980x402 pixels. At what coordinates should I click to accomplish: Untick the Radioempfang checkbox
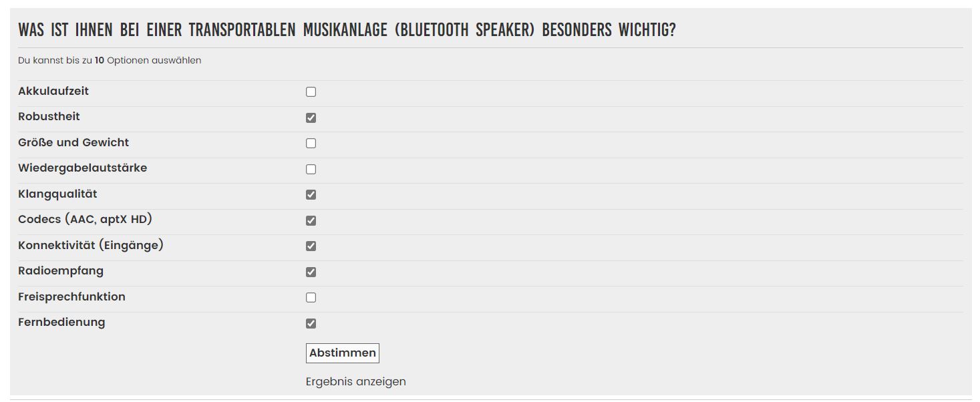(311, 272)
